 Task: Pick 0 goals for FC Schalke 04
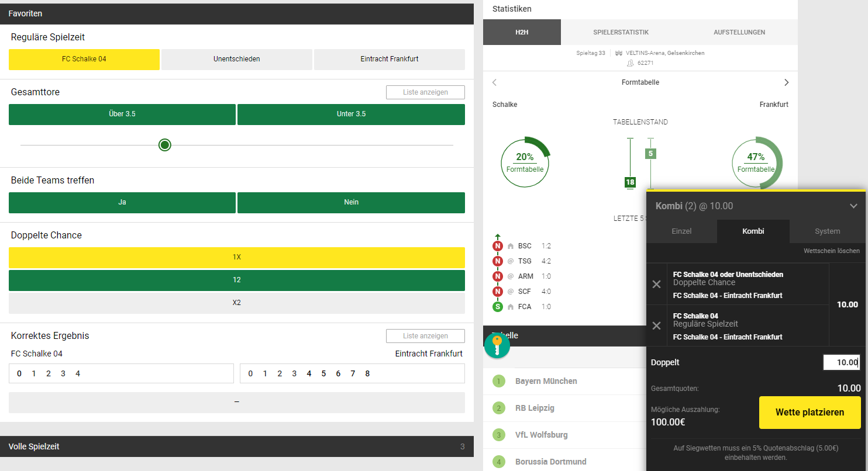19,373
